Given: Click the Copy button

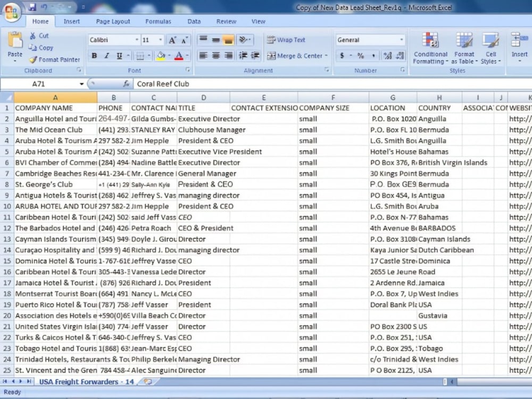Looking at the screenshot, I should click(x=41, y=47).
